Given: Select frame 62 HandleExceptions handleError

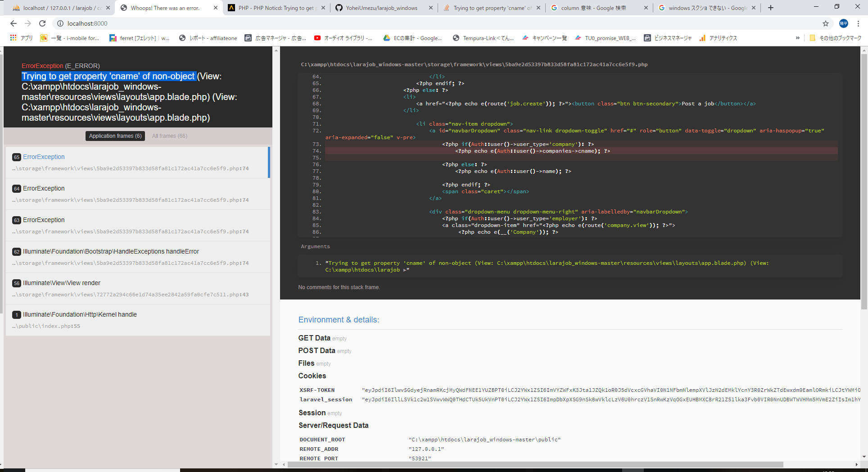Looking at the screenshot, I should pos(138,257).
